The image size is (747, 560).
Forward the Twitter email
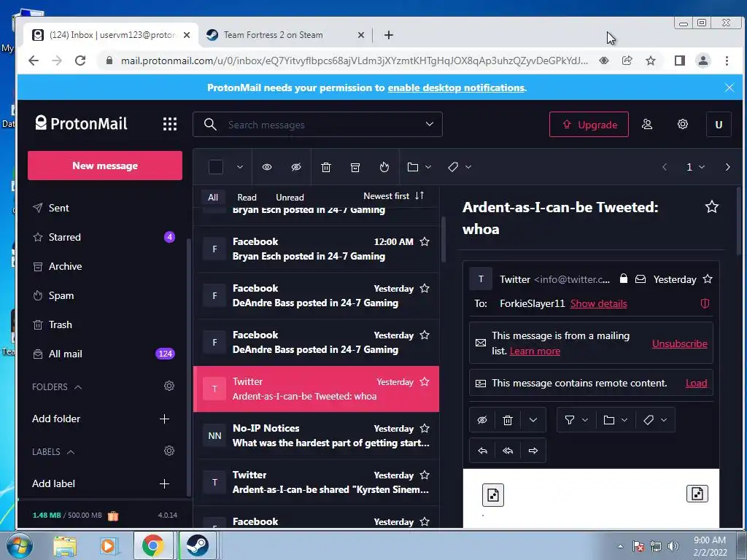[533, 451]
